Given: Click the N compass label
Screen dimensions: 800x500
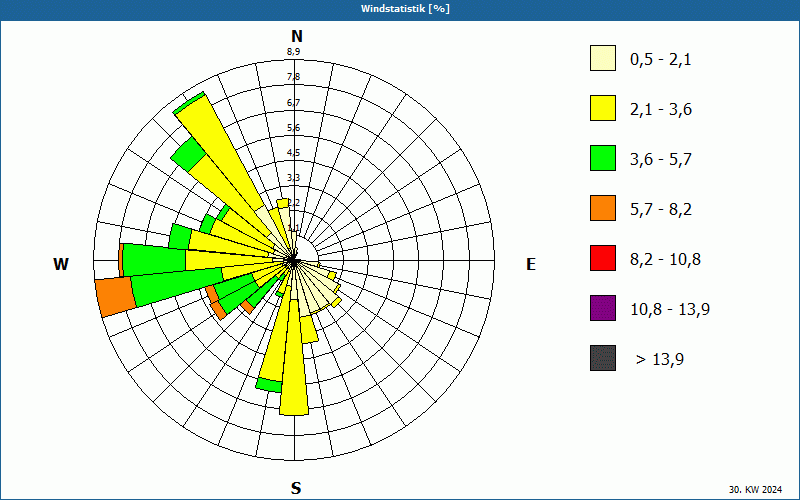Looking at the screenshot, I should coord(296,36).
